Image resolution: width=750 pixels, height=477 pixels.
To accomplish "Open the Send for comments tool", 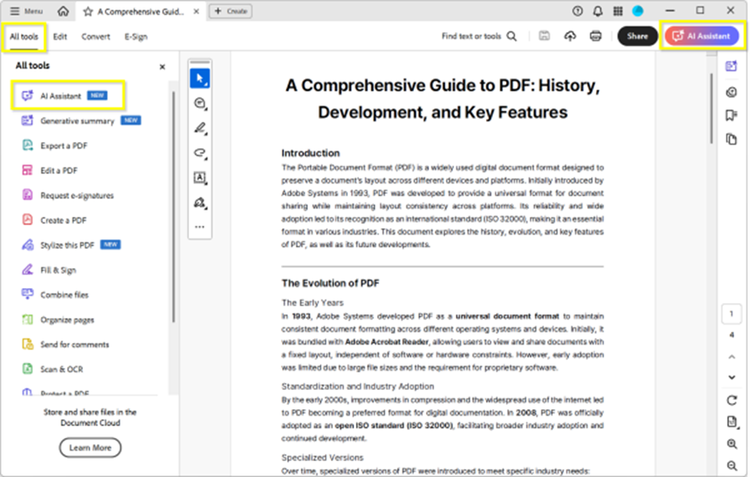I will click(66, 344).
